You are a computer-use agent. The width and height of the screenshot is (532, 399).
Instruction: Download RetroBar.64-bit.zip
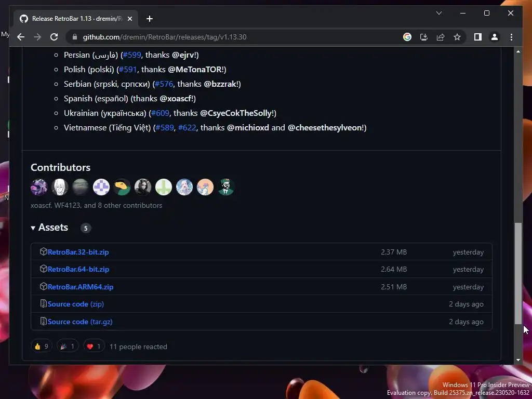click(78, 269)
